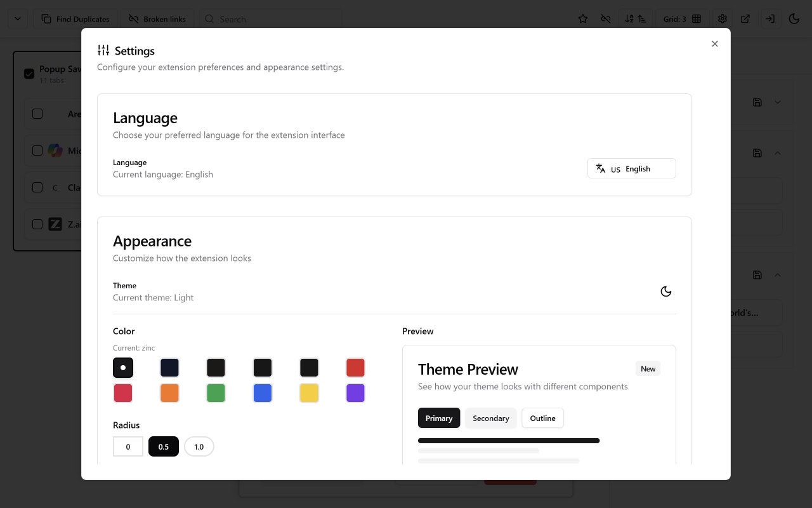812x508 pixels.
Task: Set Radius to 0
Action: coord(128,446)
